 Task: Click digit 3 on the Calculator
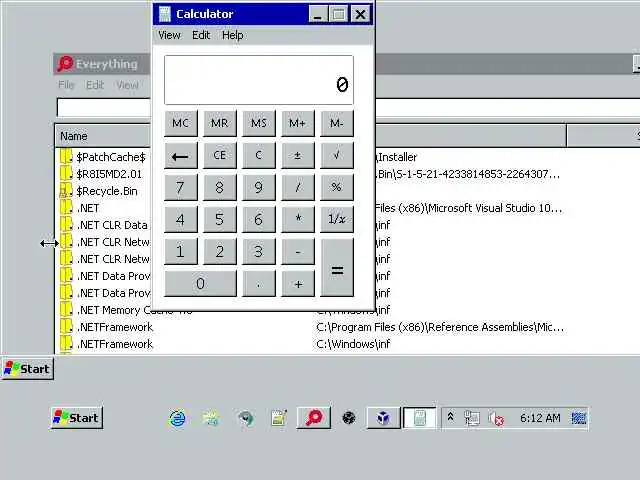[259, 251]
